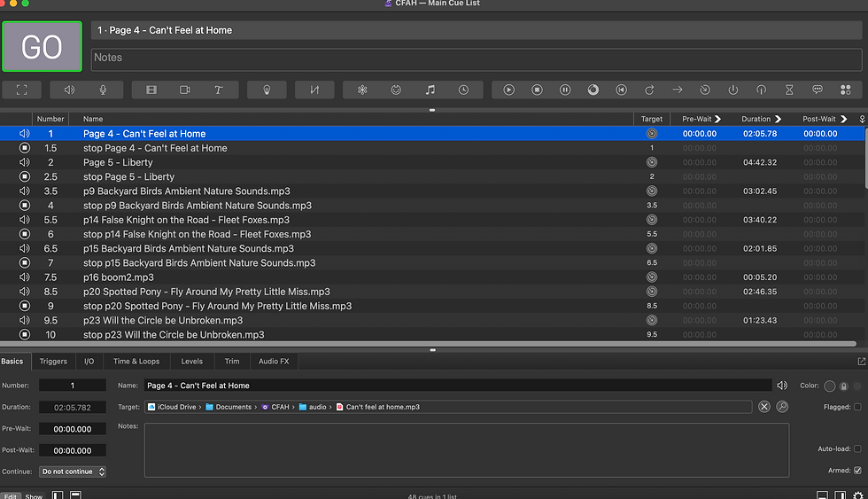Open audio folder in target path
The height and width of the screenshot is (499, 868).
[313, 407]
